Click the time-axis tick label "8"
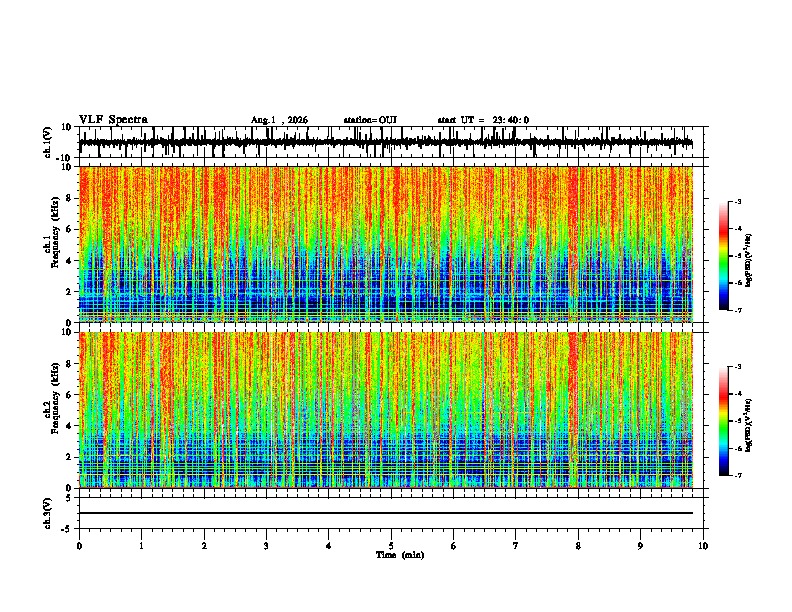This screenshot has width=792, height=612. 578,546
